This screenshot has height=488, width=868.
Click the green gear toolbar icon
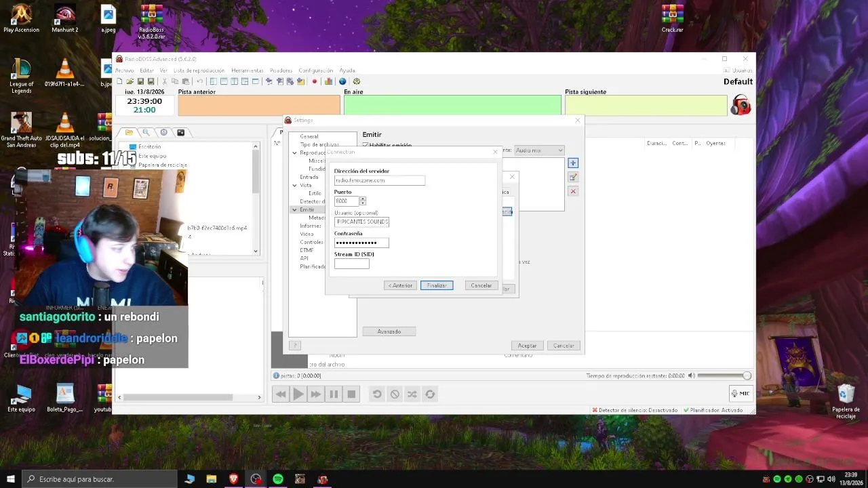(357, 81)
